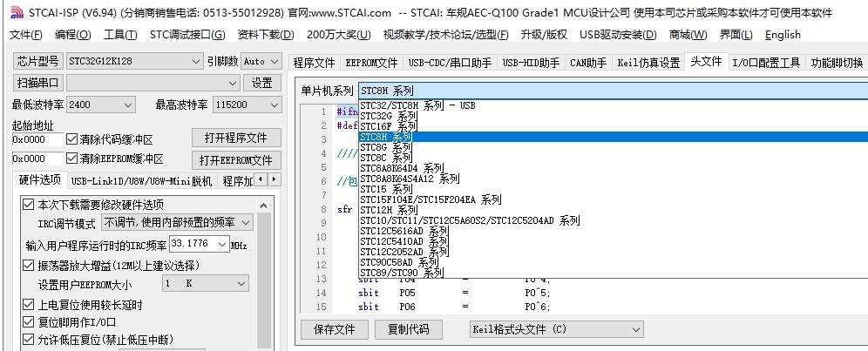Open 视频教学/技术论坛/选型 menu

(x=445, y=34)
